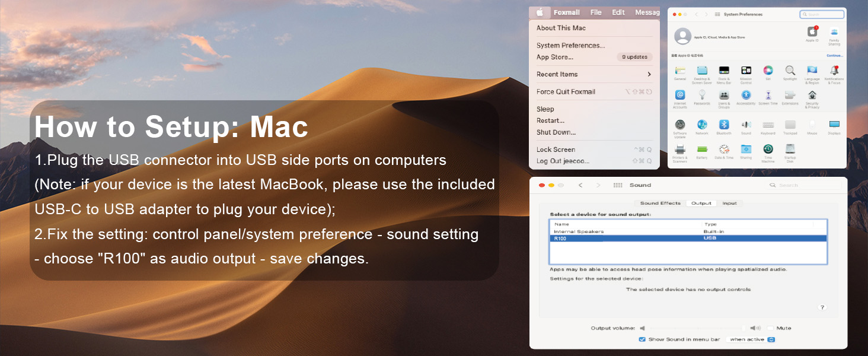Viewport: 868px width, 356px height.
Task: Click the Network globe icon
Action: click(702, 125)
